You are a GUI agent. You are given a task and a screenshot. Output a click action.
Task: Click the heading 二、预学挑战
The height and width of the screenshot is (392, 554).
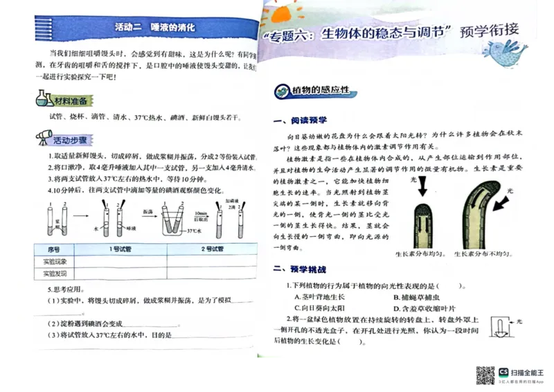pos(300,269)
